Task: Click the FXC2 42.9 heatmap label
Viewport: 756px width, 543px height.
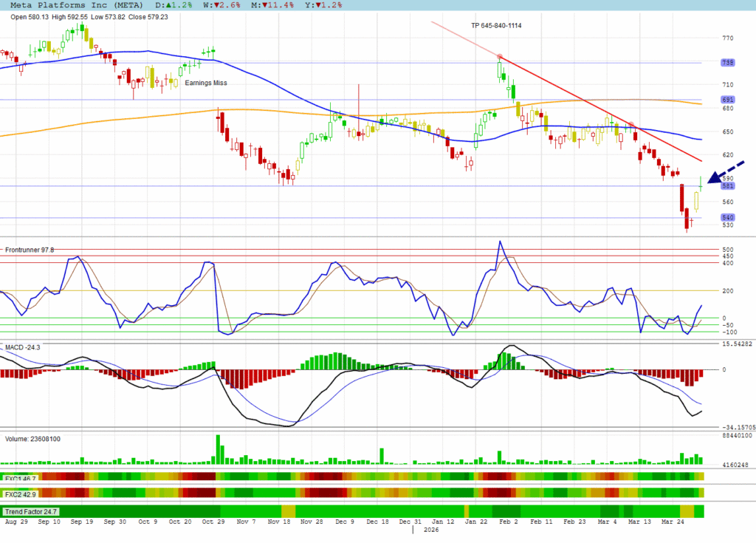Action: (21, 494)
